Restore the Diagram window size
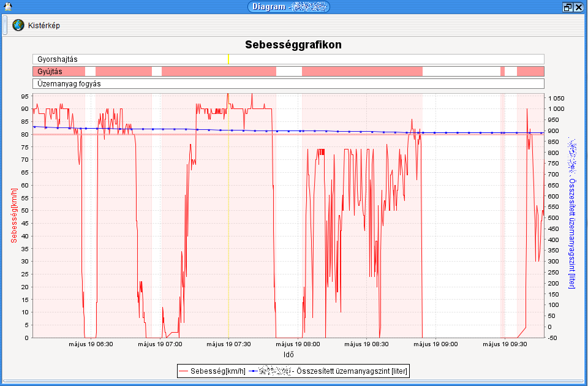 pyautogui.click(x=567, y=7)
